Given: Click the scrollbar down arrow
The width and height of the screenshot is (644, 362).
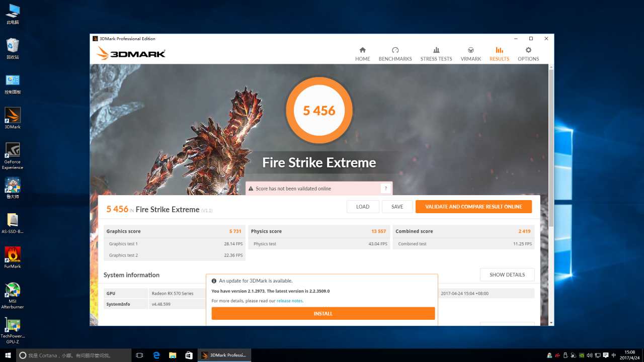Looking at the screenshot, I should pos(551,322).
